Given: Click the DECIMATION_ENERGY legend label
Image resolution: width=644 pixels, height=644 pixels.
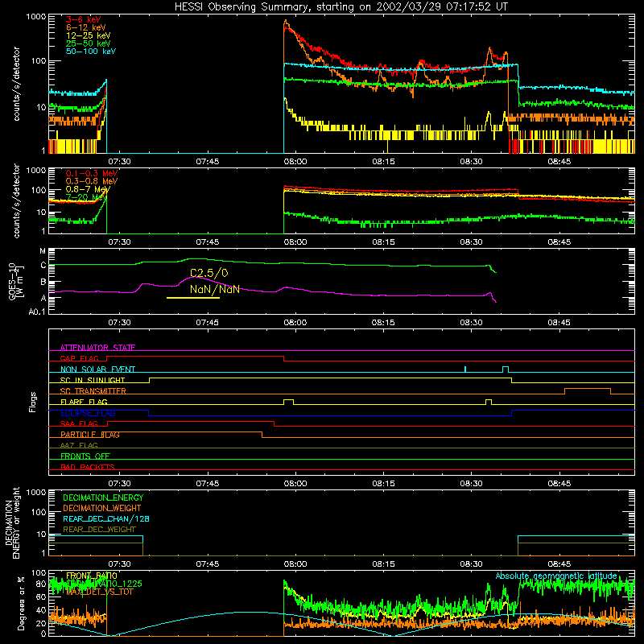Looking at the screenshot, I should (103, 497).
